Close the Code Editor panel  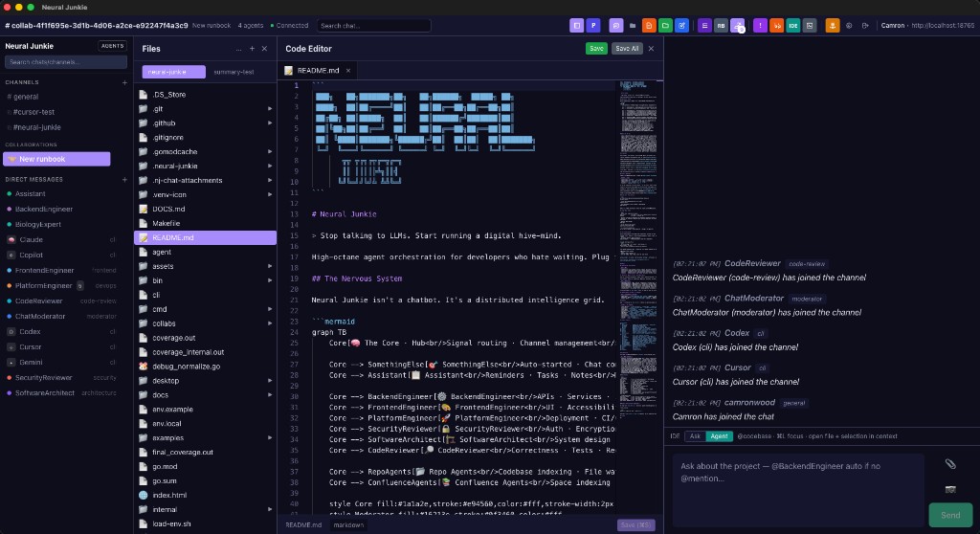pos(651,49)
